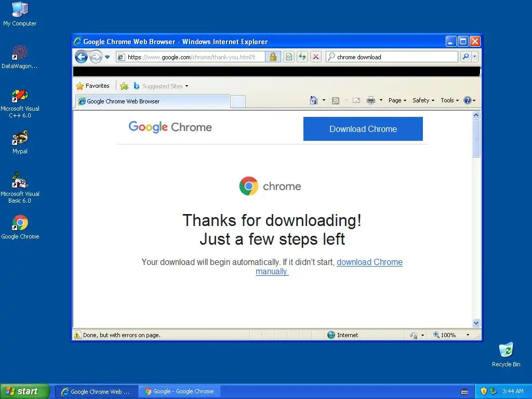Click the IE Forward arrow button
Viewport: 532px width, 399px height.
click(96, 57)
